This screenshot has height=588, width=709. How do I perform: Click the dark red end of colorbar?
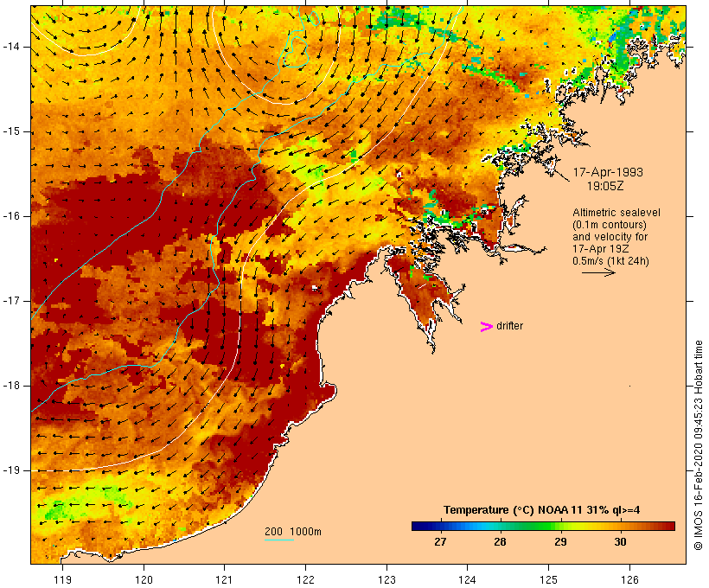[669, 526]
